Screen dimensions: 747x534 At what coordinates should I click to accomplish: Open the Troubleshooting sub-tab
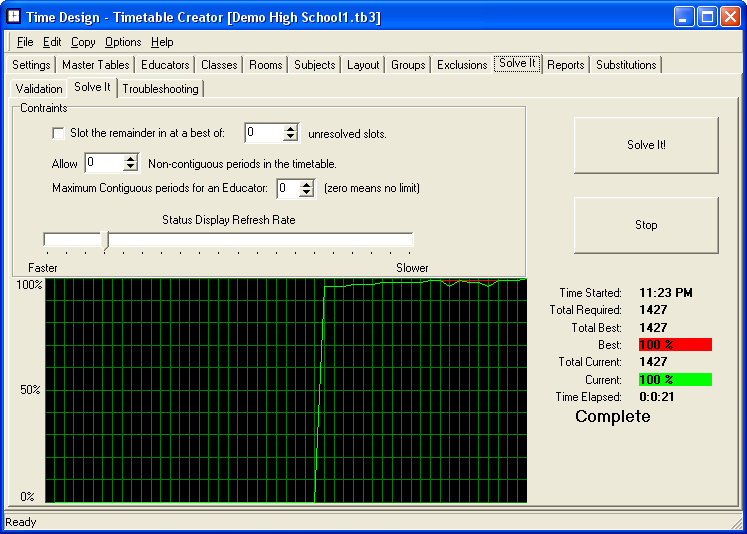(160, 89)
